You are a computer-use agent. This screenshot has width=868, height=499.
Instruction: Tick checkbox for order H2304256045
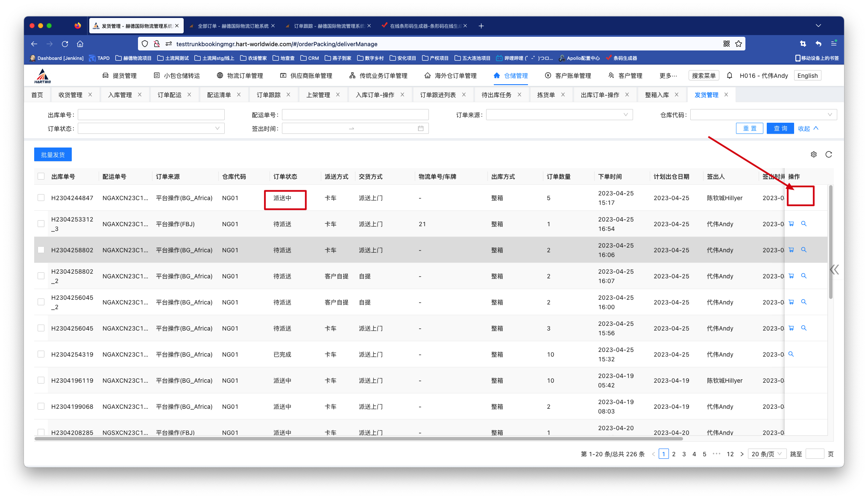pos(41,328)
